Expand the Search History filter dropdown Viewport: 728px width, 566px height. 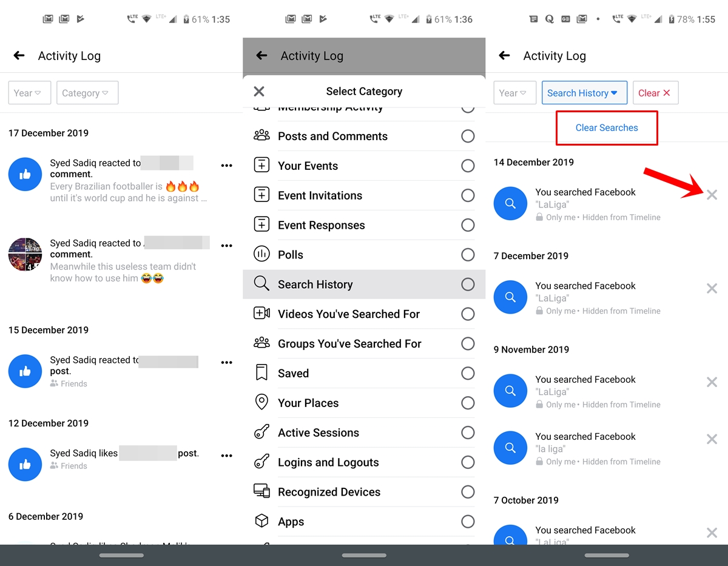coord(584,93)
